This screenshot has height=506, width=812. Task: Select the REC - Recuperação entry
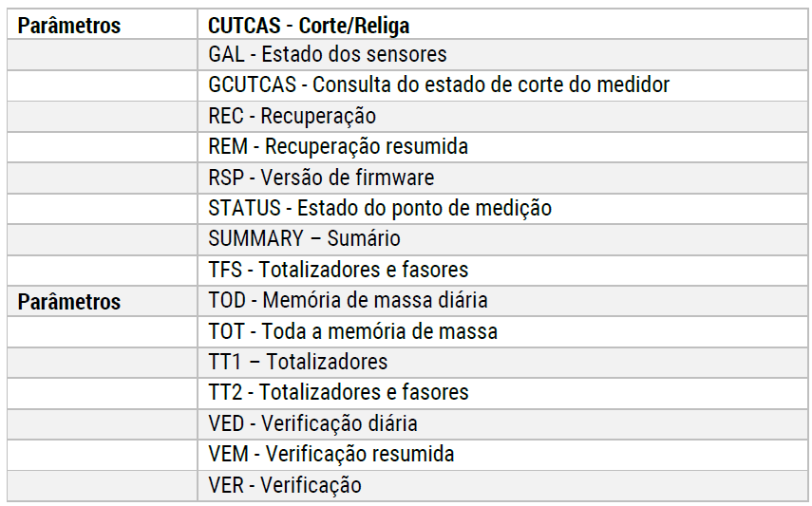click(293, 116)
